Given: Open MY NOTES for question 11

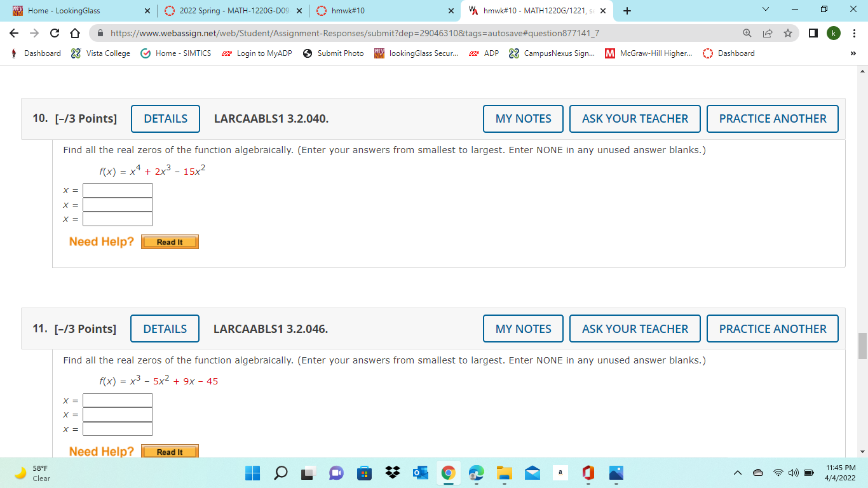Looking at the screenshot, I should pyautogui.click(x=523, y=329).
